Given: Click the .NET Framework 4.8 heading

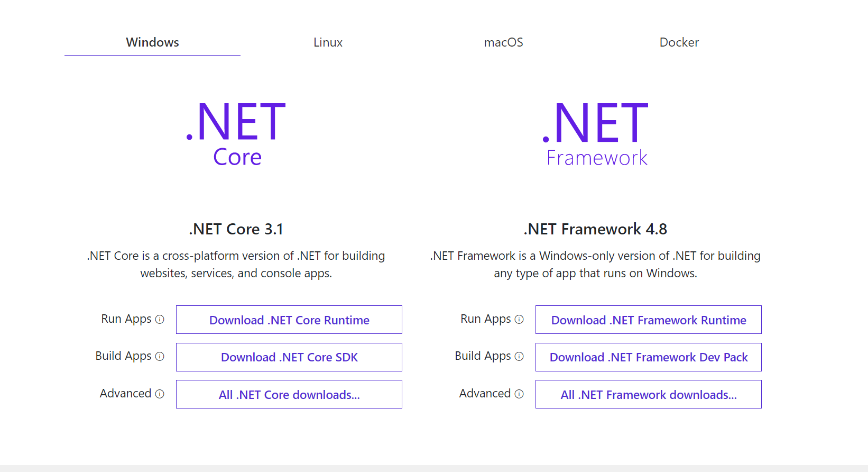Looking at the screenshot, I should tap(596, 229).
